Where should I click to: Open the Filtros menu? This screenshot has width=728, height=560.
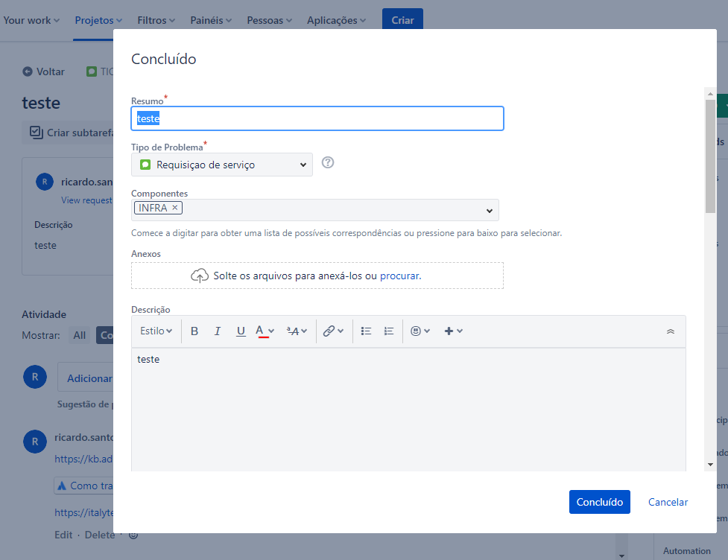156,20
